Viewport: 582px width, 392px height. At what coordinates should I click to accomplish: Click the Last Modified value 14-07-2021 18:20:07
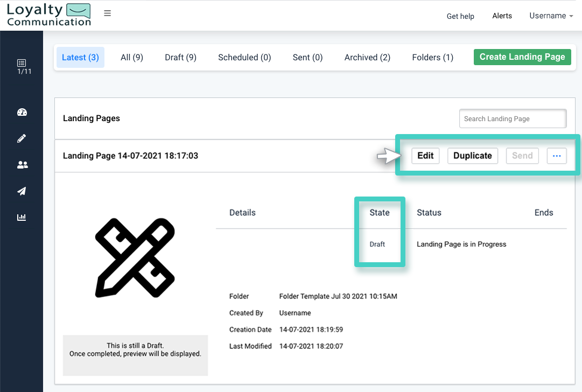pos(311,346)
